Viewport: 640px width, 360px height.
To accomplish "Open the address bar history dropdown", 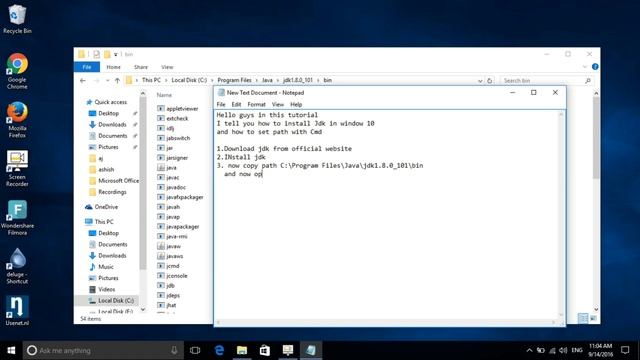I will click(x=480, y=80).
